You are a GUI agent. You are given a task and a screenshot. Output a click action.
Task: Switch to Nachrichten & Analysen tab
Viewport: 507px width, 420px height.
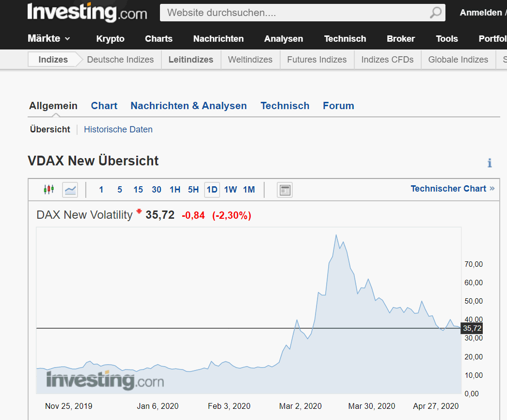tap(189, 106)
